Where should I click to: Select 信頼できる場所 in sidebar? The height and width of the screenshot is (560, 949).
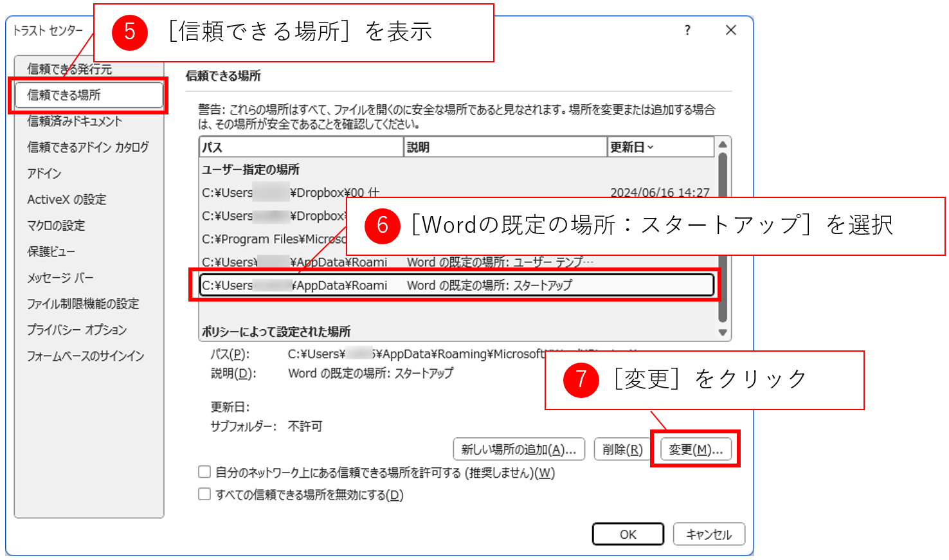pyautogui.click(x=88, y=95)
